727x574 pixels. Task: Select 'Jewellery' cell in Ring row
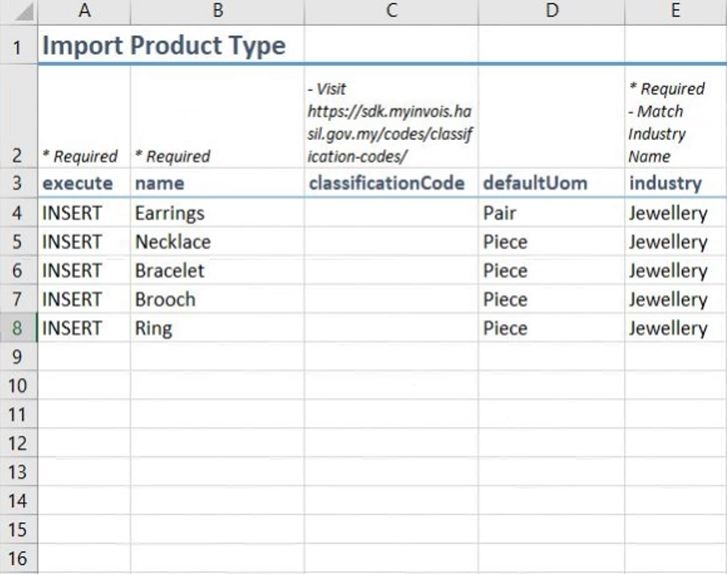click(x=676, y=328)
